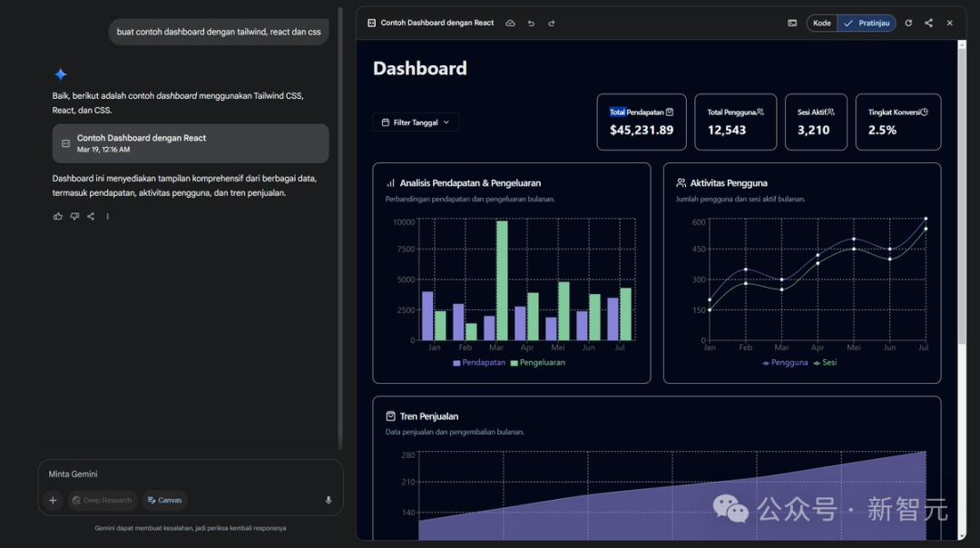The width and height of the screenshot is (980, 548).
Task: Click the thumbs up on Gemini's response
Action: click(58, 216)
